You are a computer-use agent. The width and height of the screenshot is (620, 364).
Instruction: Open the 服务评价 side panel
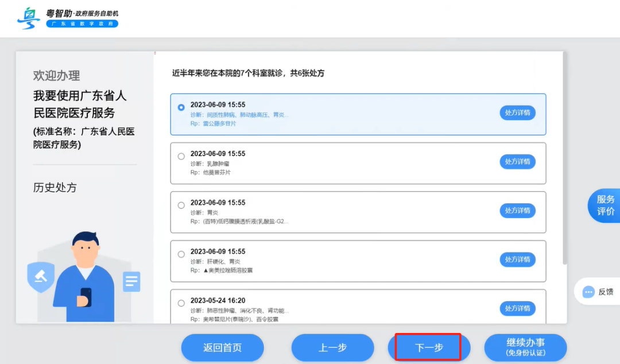pyautogui.click(x=606, y=206)
